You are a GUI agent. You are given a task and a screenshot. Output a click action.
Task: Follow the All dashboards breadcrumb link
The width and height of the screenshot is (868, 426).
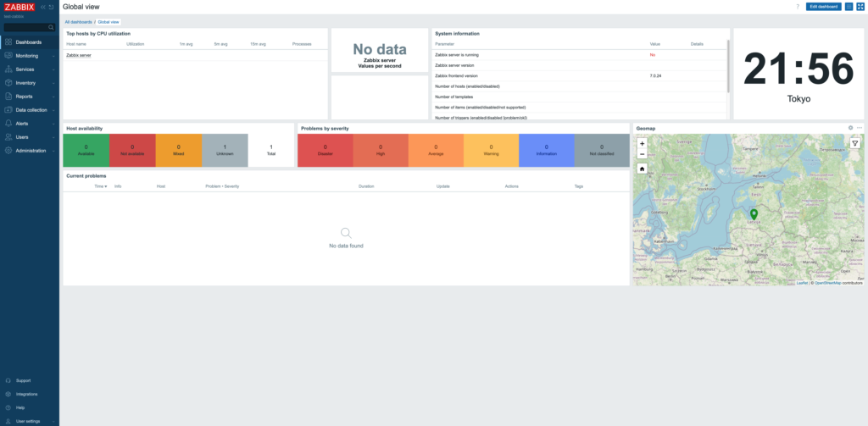[x=78, y=21]
